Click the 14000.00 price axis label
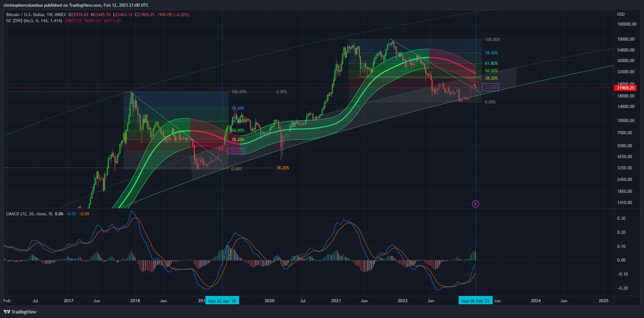The width and height of the screenshot is (644, 318). [626, 107]
